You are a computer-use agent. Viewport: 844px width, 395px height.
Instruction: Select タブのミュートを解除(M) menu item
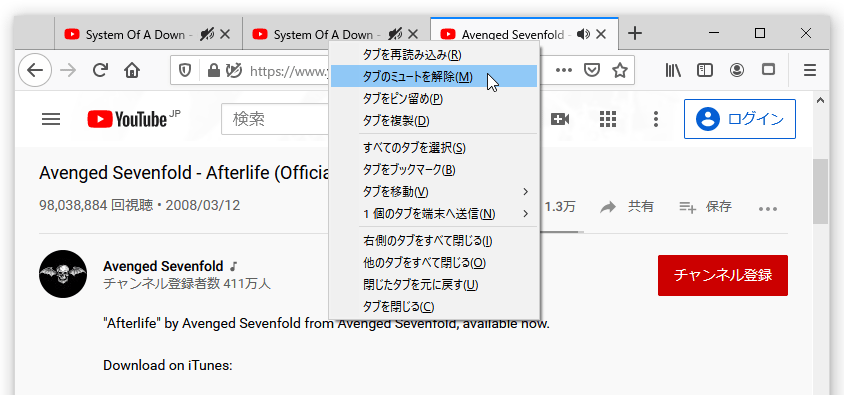pyautogui.click(x=434, y=76)
